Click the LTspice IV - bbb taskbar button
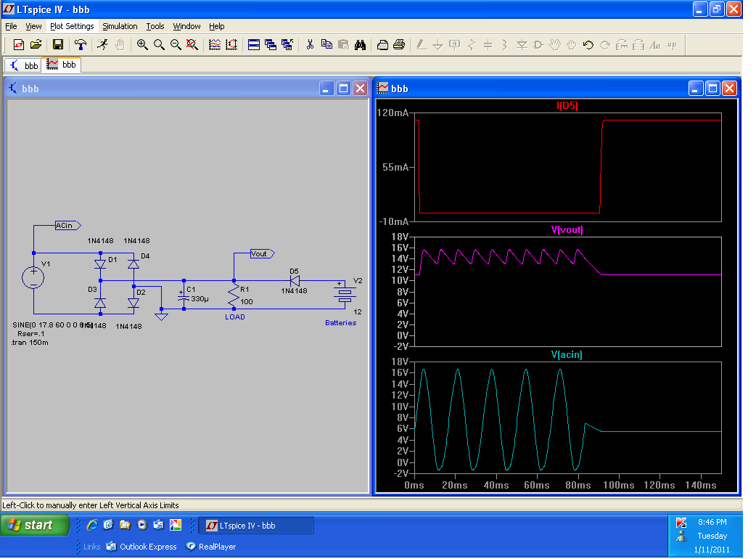756x559 pixels. pyautogui.click(x=256, y=526)
